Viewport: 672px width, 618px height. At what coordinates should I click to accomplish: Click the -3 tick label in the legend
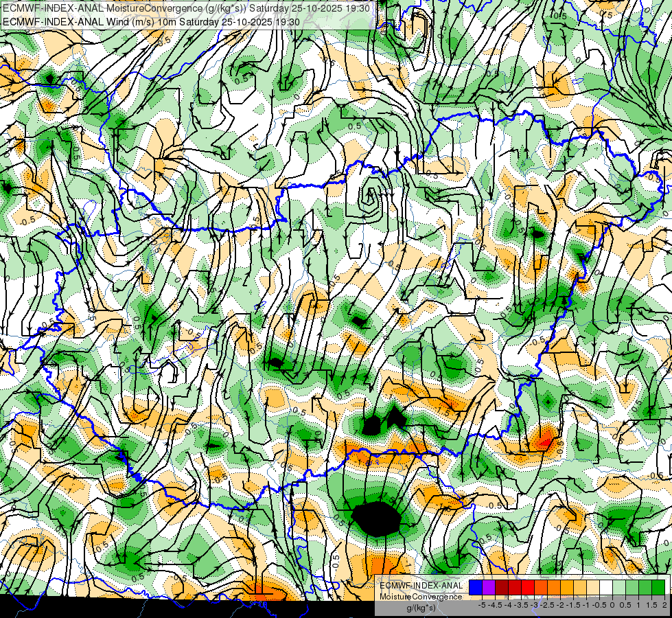pos(535,605)
